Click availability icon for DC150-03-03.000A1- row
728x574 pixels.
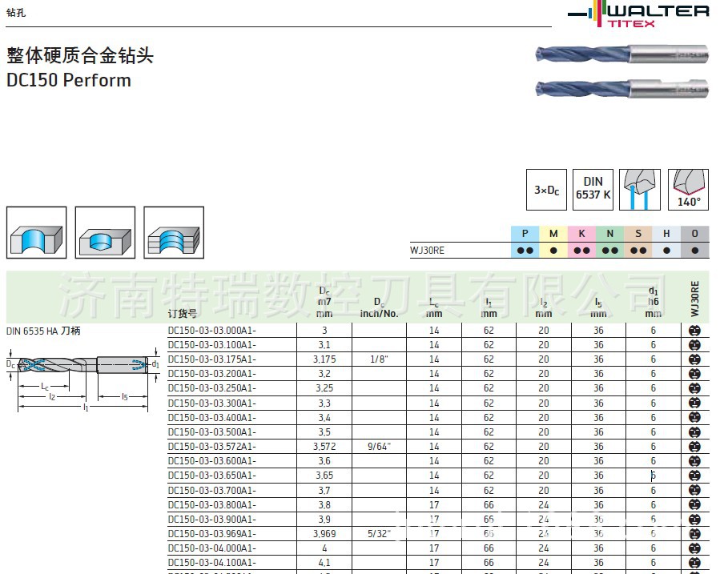click(694, 331)
